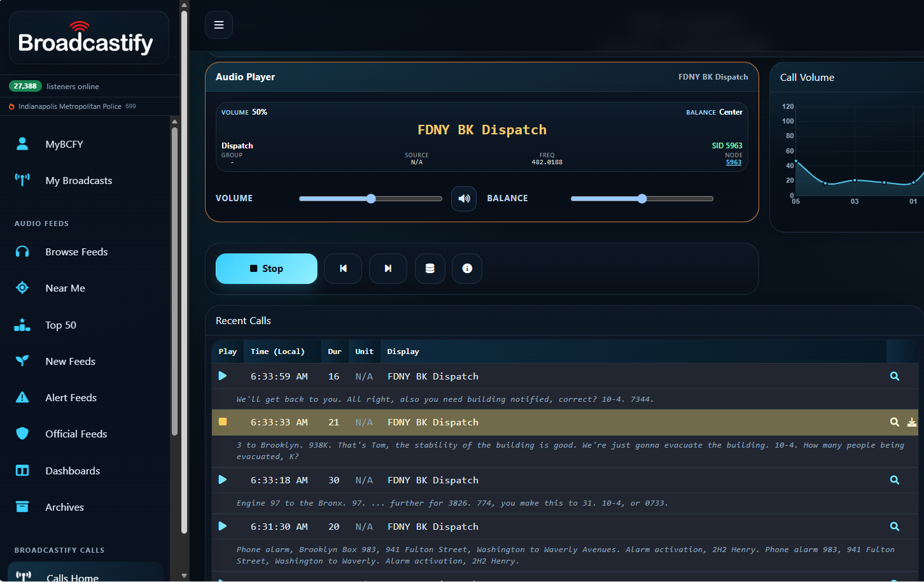
Task: Stop the playing 6:33:33 AM call
Action: (x=223, y=422)
